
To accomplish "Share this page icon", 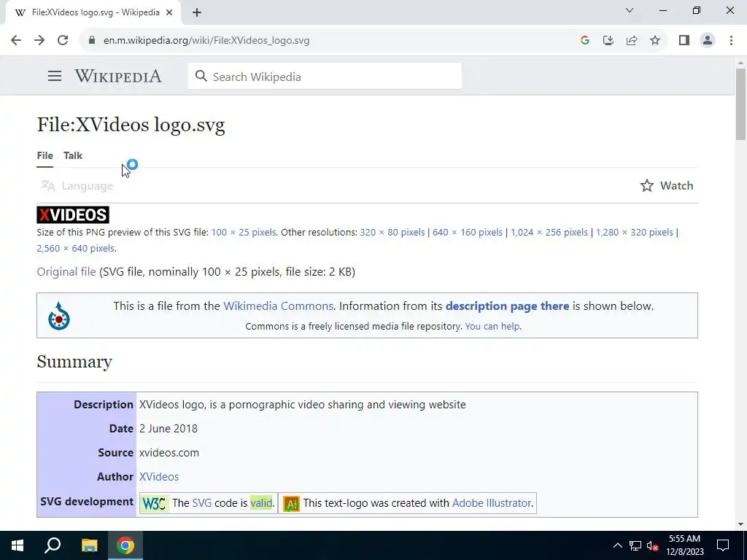I will click(632, 41).
